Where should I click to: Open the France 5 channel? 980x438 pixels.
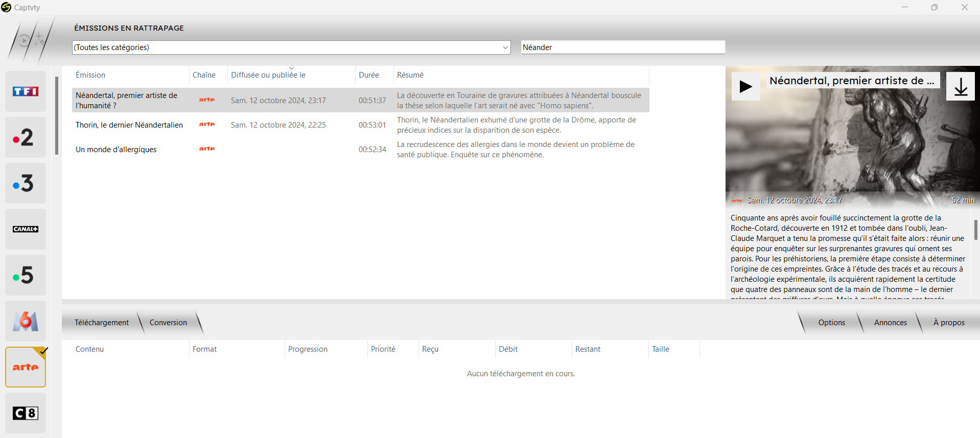tap(26, 275)
